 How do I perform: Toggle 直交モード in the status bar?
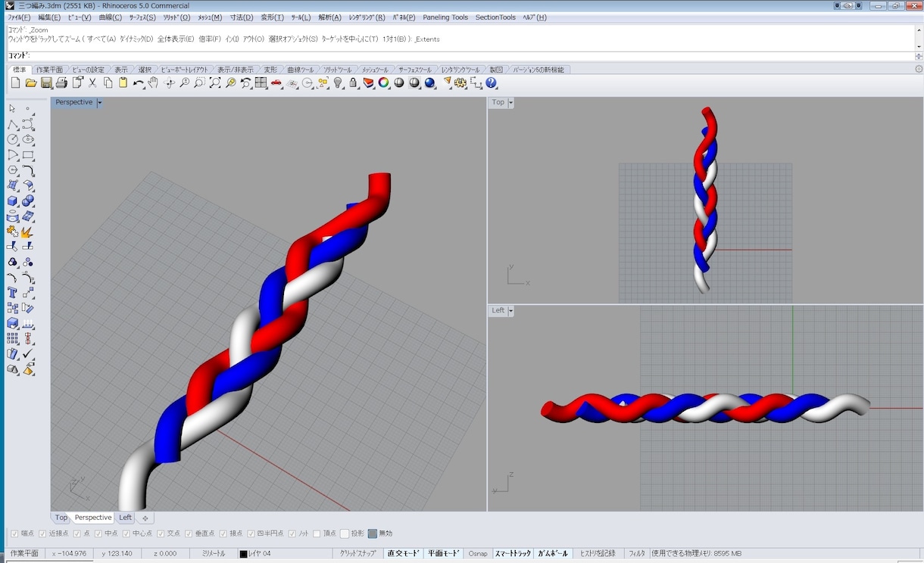pyautogui.click(x=403, y=554)
